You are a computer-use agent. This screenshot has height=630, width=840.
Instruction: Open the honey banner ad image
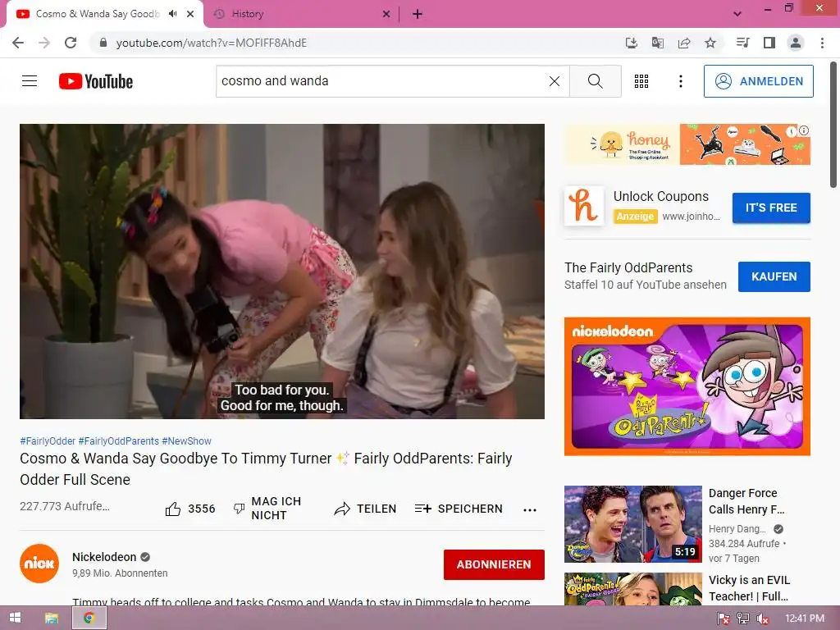pos(687,144)
